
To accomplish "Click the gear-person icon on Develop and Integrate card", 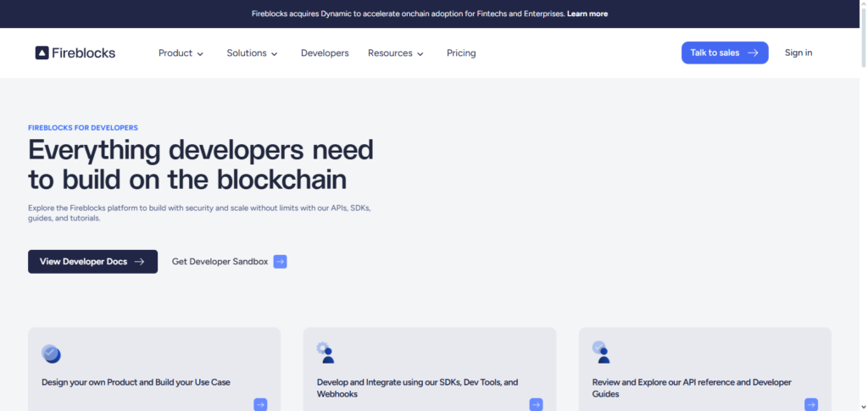I will point(325,353).
